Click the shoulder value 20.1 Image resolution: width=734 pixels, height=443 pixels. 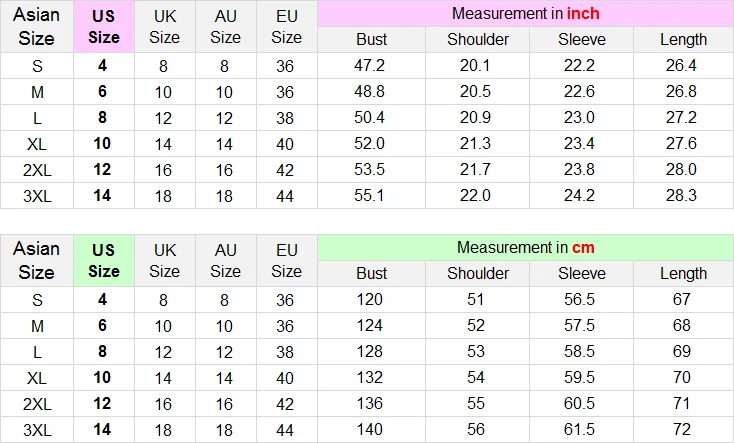click(477, 65)
